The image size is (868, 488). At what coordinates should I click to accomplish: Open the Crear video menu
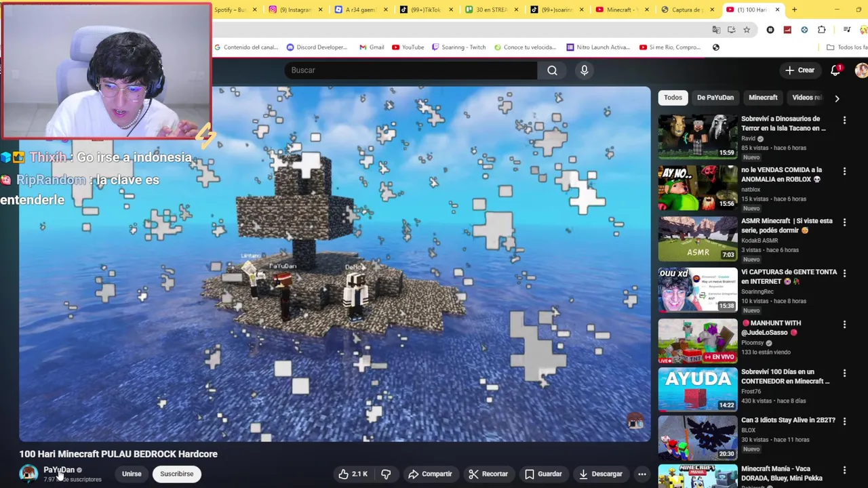tap(800, 70)
